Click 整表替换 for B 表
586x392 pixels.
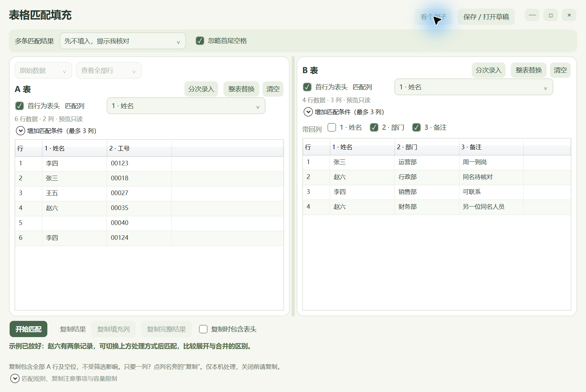point(529,70)
